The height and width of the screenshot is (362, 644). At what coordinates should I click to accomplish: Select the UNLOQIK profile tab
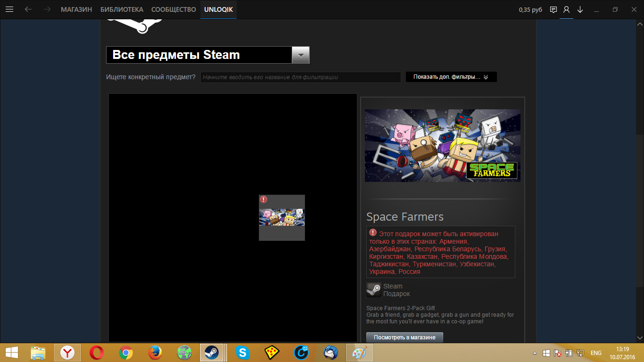[x=218, y=9]
